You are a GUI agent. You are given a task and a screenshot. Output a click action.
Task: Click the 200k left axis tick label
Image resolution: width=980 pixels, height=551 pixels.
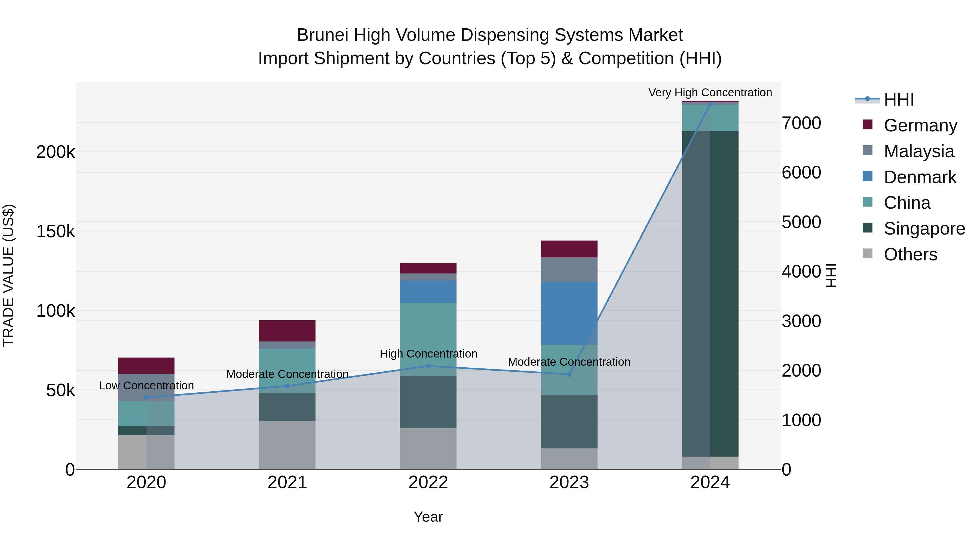point(56,152)
